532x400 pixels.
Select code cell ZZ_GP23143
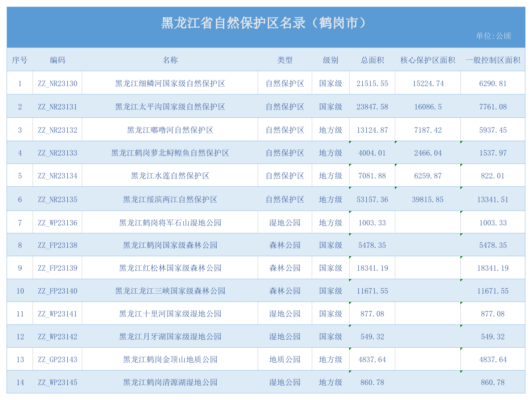[x=58, y=359]
